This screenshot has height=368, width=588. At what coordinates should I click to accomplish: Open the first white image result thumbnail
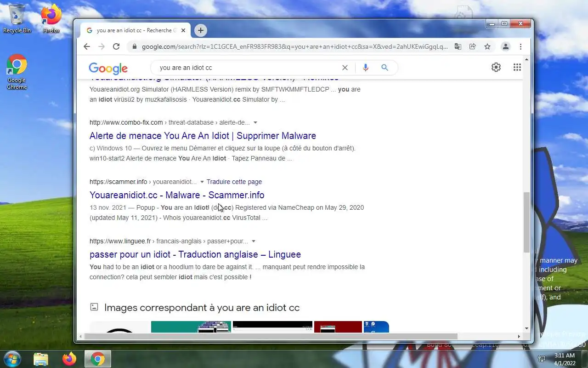[x=120, y=327]
